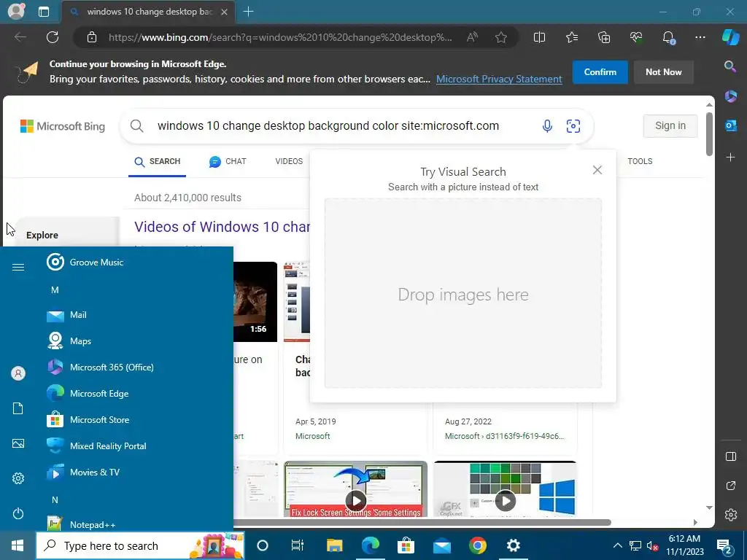Open the Outlook sidebar icon
This screenshot has height=560, width=747.
pos(730,125)
